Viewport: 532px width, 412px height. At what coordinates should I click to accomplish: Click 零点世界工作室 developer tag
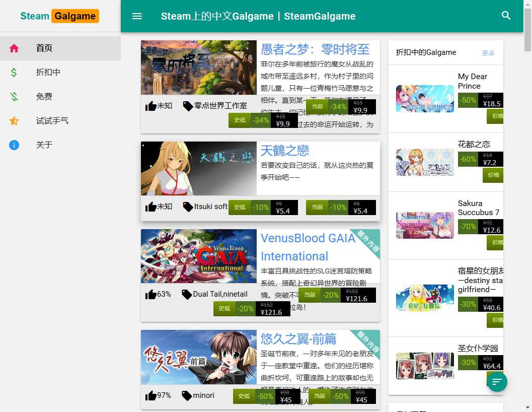[x=220, y=106]
